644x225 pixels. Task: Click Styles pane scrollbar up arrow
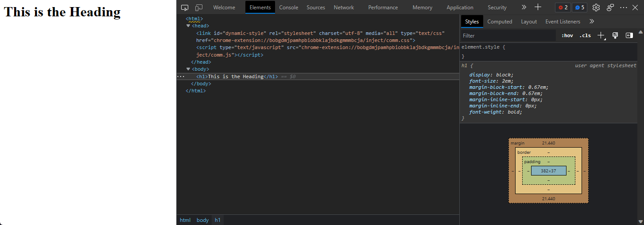640,32
